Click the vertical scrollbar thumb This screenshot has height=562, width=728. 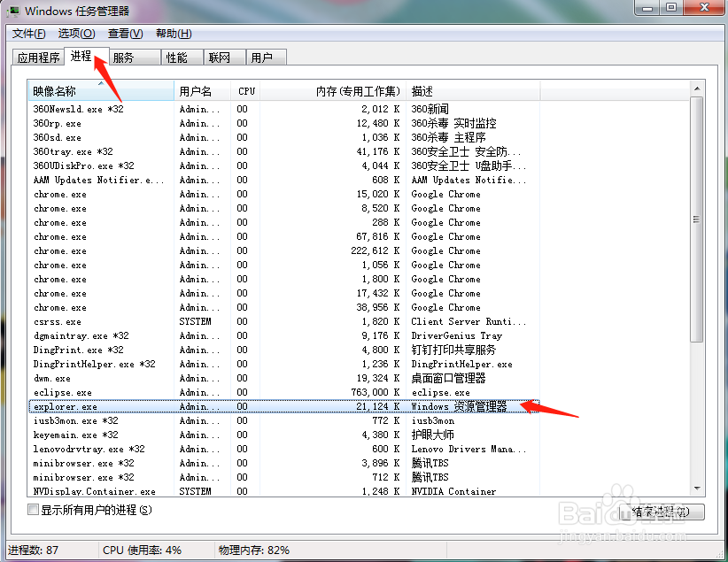pyautogui.click(x=697, y=219)
